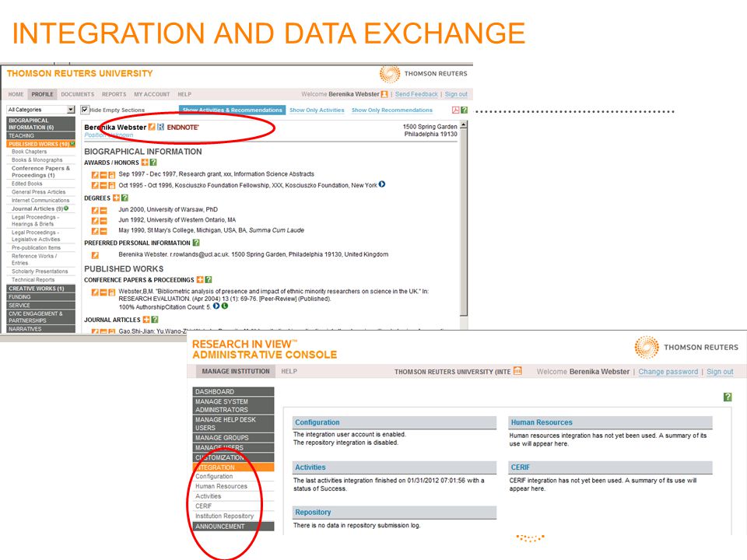This screenshot has width=747, height=560.
Task: Click the Show Only Activities link
Action: 317,110
